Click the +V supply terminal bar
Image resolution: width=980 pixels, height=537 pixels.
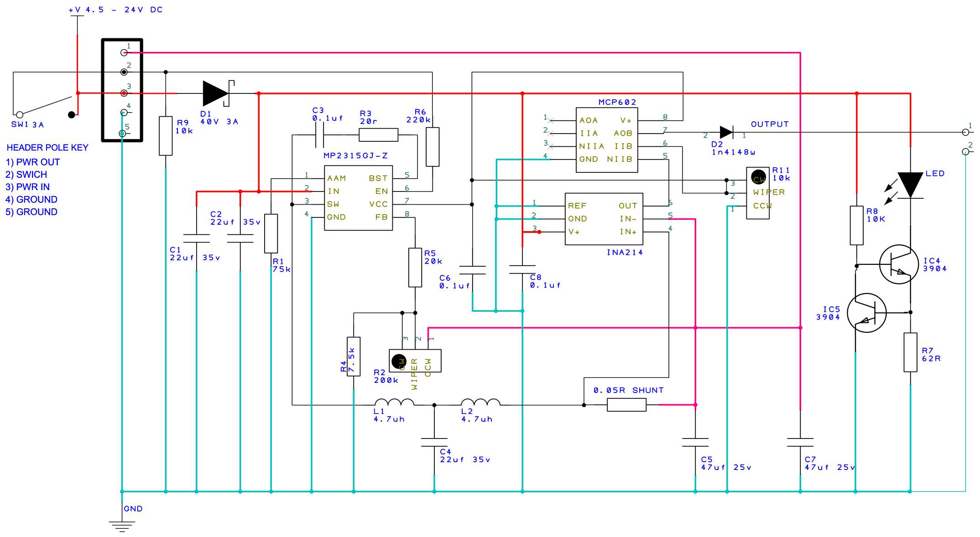tap(77, 16)
